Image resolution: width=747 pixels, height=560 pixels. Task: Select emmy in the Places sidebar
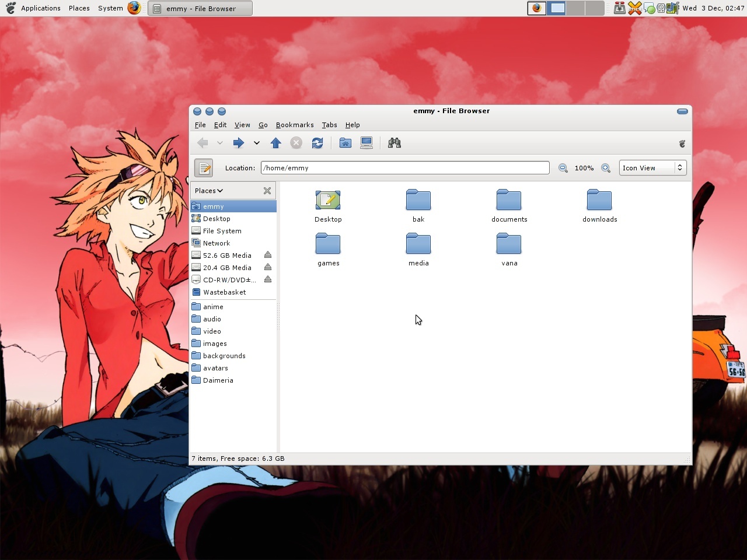(x=233, y=206)
